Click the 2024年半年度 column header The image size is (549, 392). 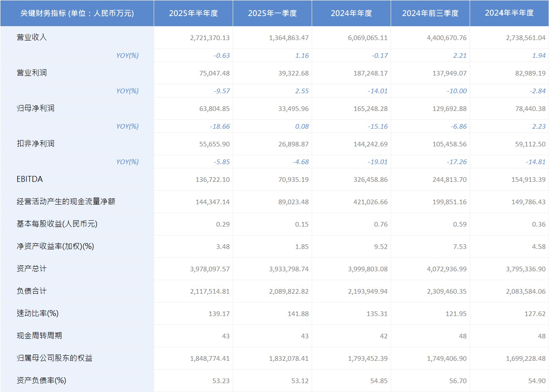click(x=509, y=14)
